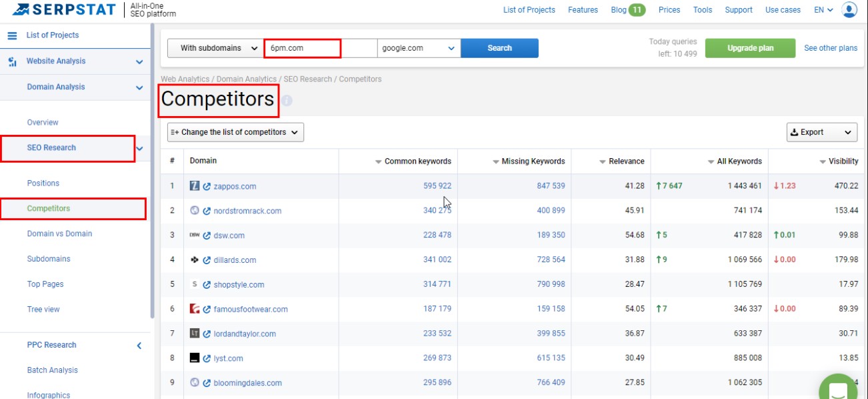Open the google.com search engine dropdown
868x399 pixels.
[x=419, y=48]
